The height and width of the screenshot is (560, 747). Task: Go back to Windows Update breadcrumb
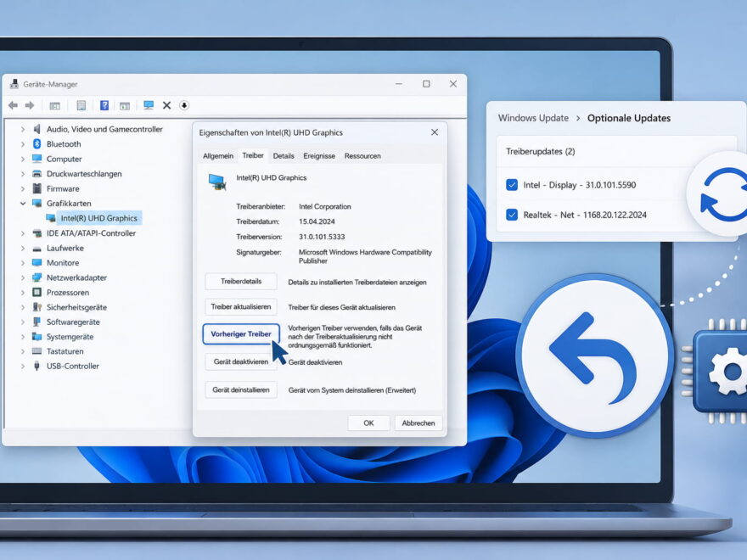coord(533,118)
